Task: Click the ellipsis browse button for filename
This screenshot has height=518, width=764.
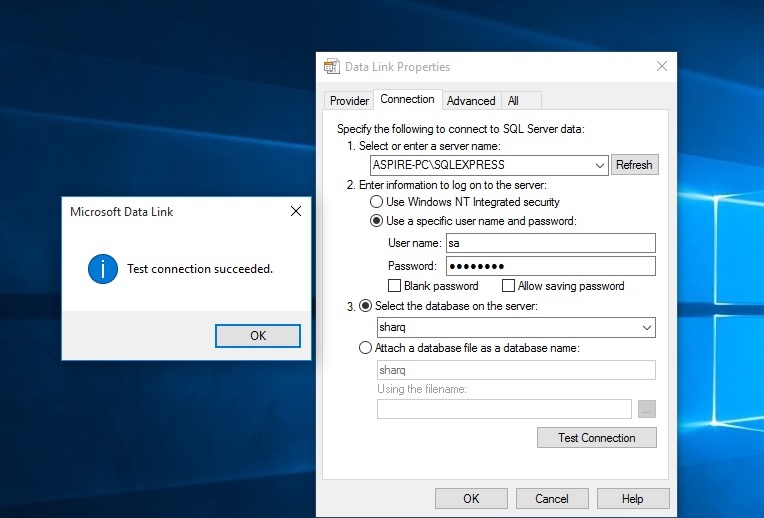Action: [647, 409]
